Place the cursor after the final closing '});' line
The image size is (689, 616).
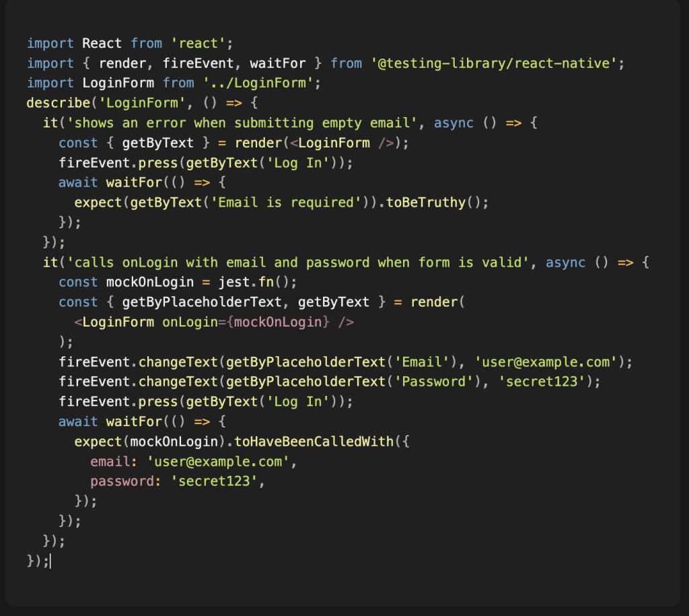tap(50, 561)
